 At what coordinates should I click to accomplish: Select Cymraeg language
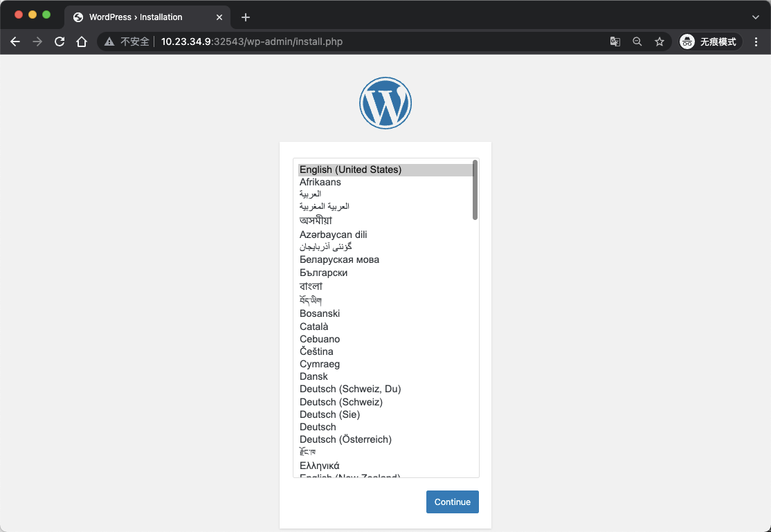(385, 365)
